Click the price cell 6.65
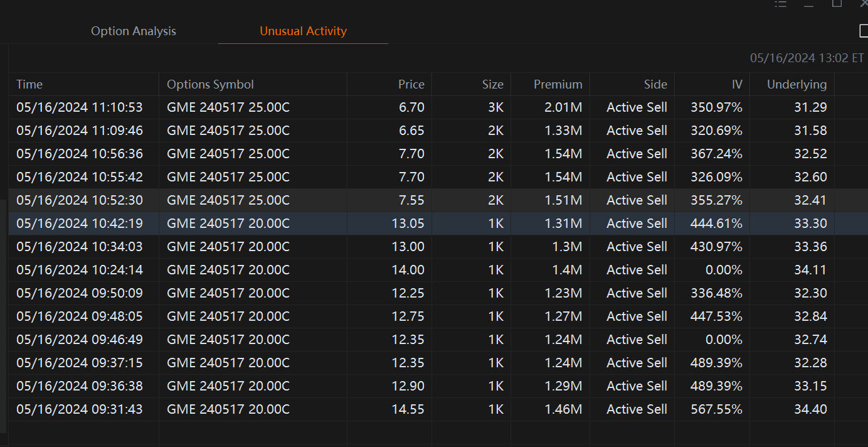The image size is (868, 447). (411, 131)
